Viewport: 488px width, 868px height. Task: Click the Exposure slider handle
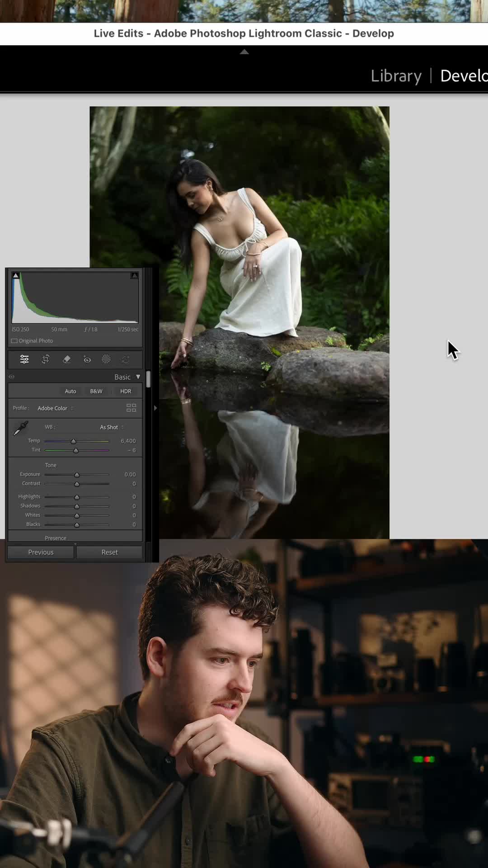[x=77, y=475]
